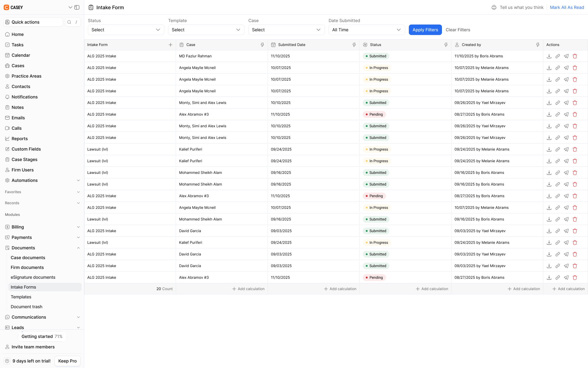Download the MD Fazlur Rahman intake form
The width and height of the screenshot is (588, 368).
click(x=549, y=56)
